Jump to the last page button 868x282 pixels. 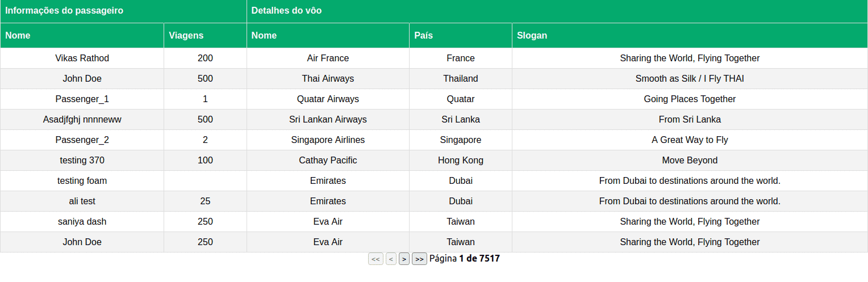point(419,259)
